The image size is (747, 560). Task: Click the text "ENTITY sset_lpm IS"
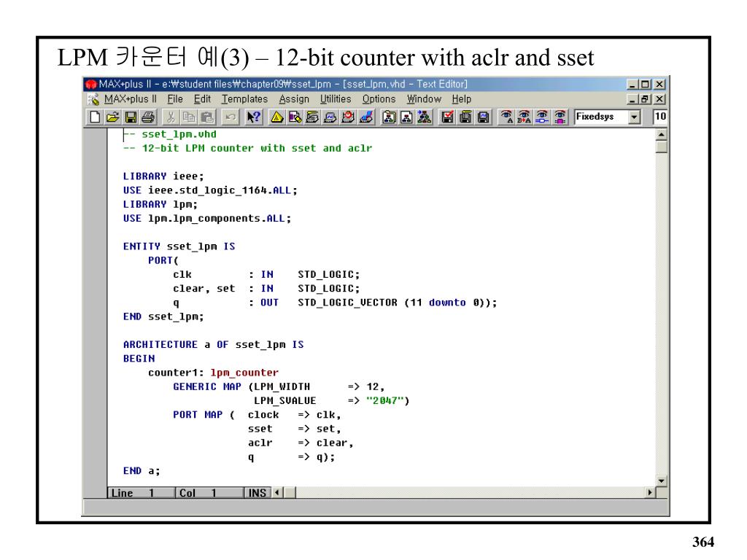[179, 246]
